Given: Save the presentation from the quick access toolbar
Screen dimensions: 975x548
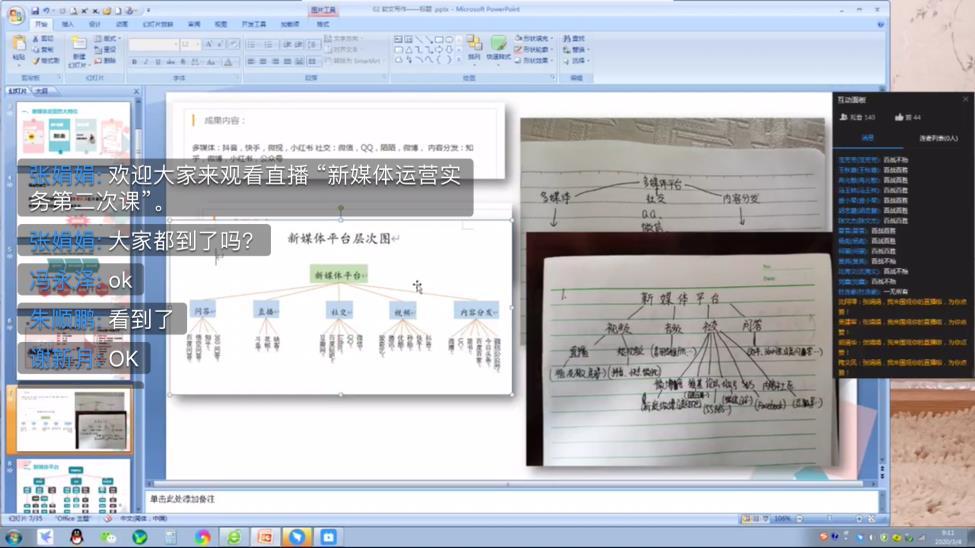Looking at the screenshot, I should coord(35,11).
